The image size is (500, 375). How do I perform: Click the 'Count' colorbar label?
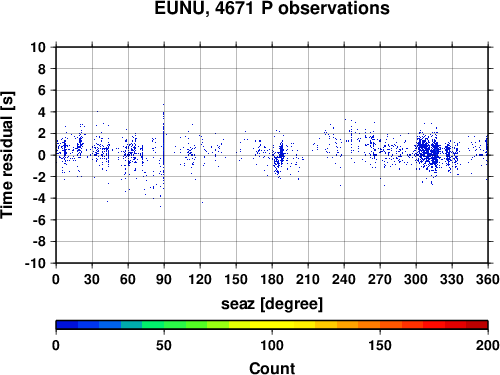pyautogui.click(x=272, y=368)
